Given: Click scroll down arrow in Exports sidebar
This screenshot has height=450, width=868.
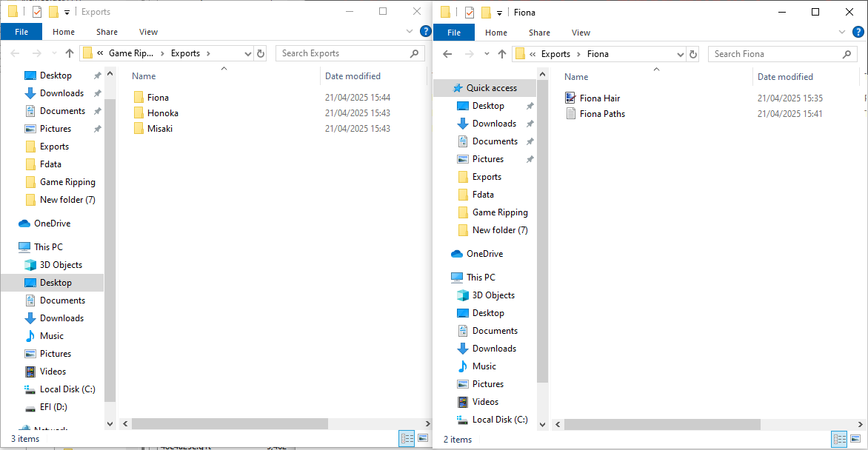Looking at the screenshot, I should (x=110, y=423).
